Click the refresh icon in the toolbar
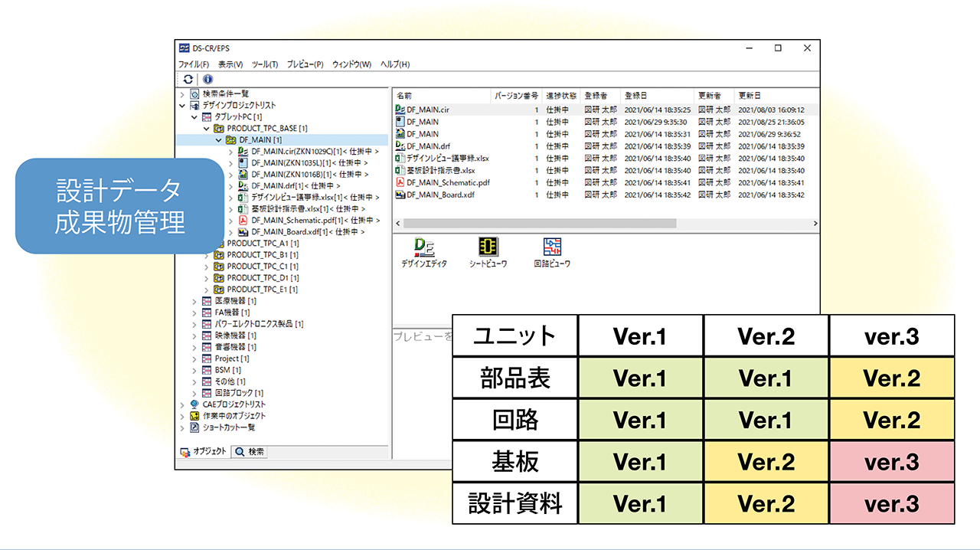980x550 pixels. click(188, 79)
